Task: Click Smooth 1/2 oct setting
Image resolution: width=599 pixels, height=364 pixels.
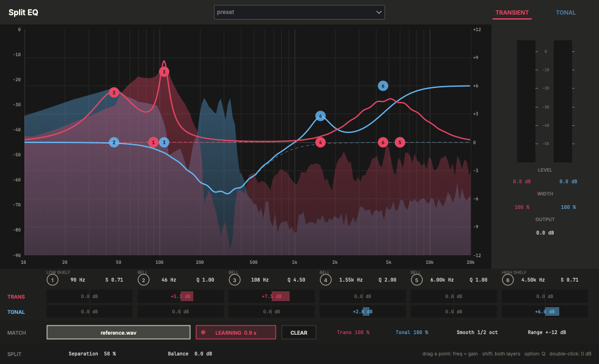Action: [477, 332]
